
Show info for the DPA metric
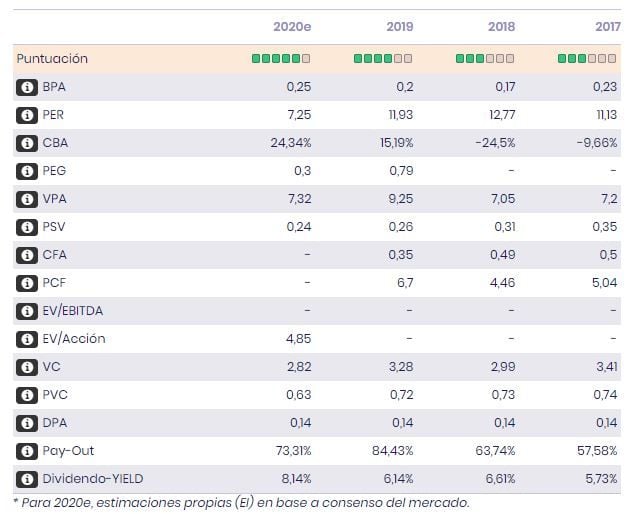click(x=26, y=423)
